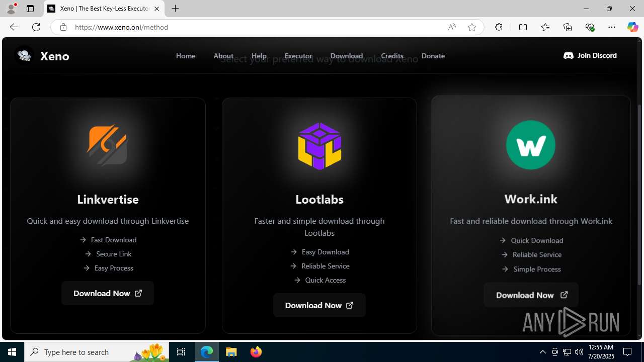Screen dimensions: 644x362
Task: Open the Executor nav item
Action: pos(298,56)
